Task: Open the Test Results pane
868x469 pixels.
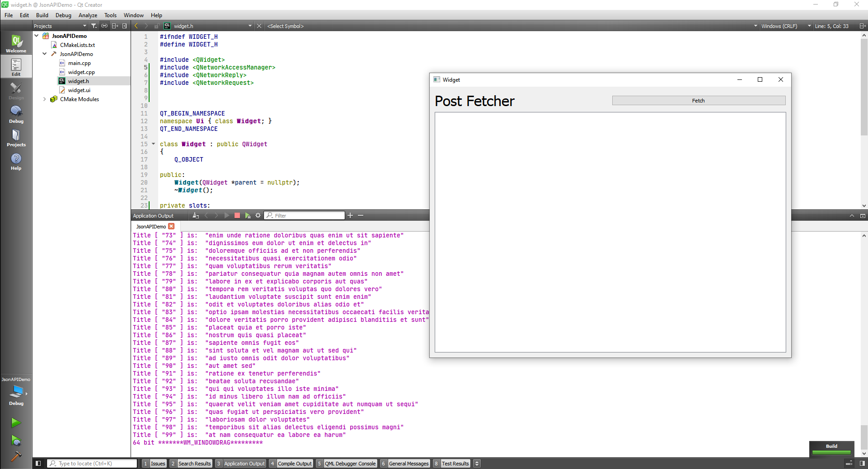Action: click(452, 463)
